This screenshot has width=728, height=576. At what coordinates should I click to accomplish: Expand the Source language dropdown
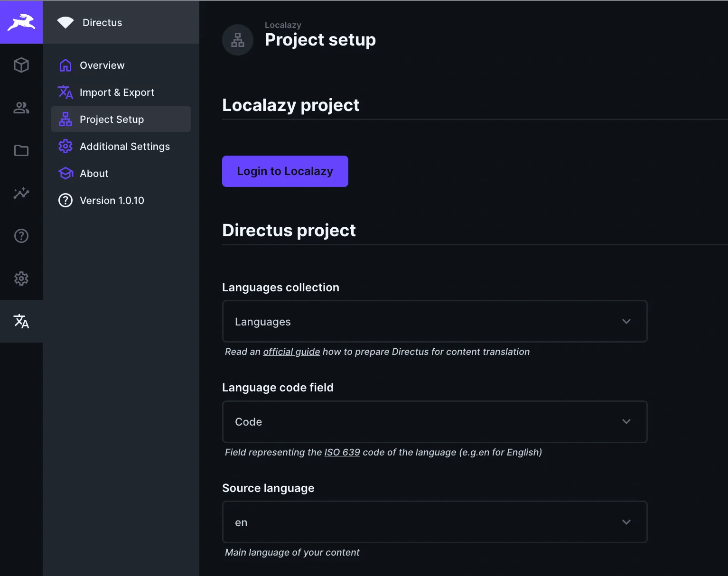click(x=434, y=522)
